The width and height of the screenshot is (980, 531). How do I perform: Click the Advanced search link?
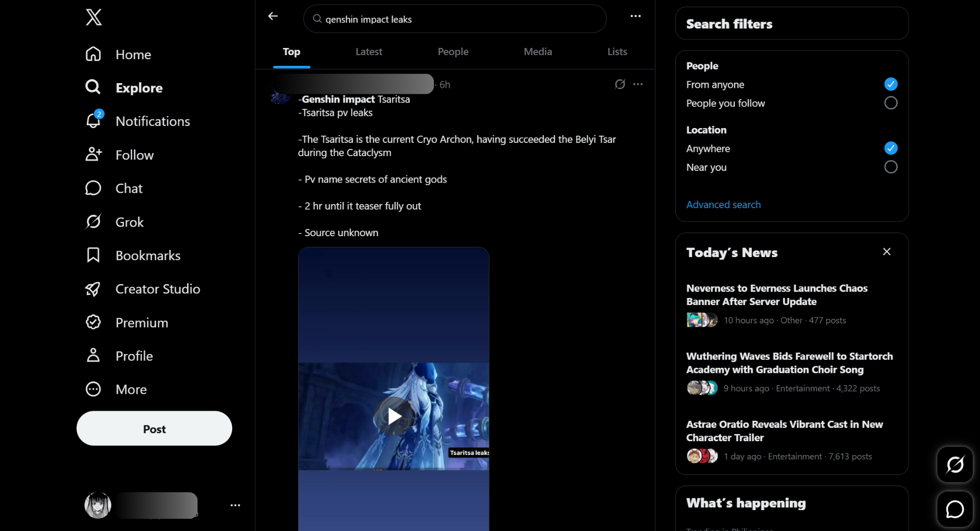coord(723,205)
